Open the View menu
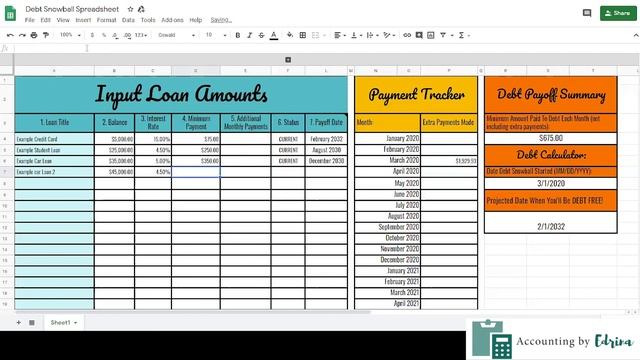 click(x=63, y=20)
